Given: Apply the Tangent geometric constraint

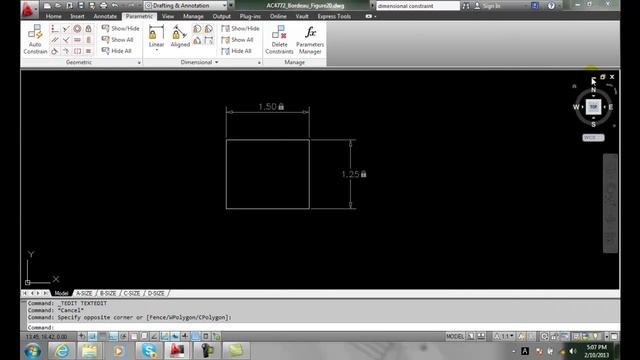Looking at the screenshot, I should [55, 51].
